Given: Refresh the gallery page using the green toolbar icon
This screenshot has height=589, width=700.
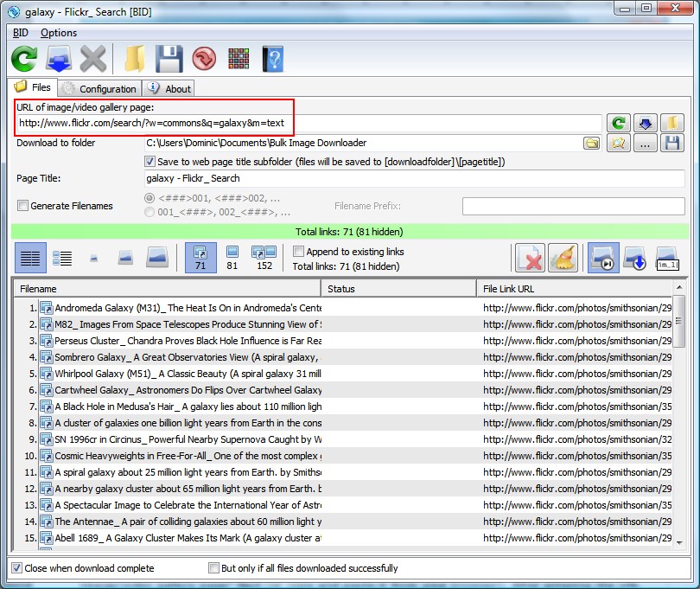Looking at the screenshot, I should click(x=23, y=59).
